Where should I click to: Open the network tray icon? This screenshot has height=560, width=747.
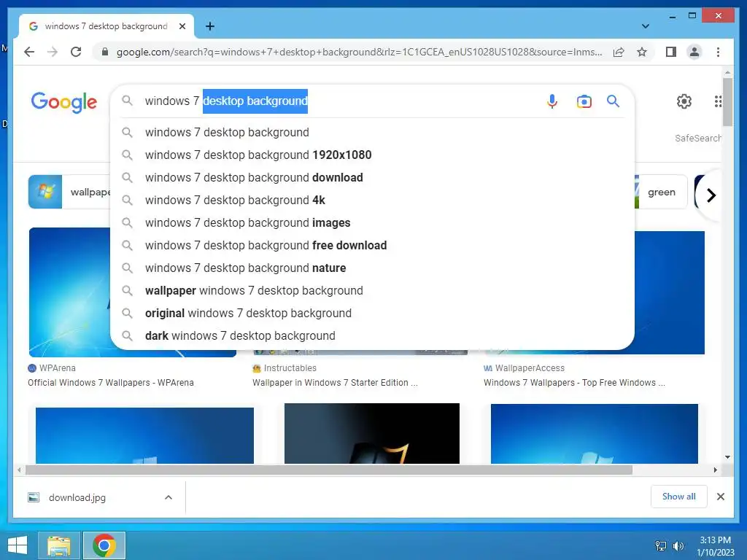tap(661, 545)
